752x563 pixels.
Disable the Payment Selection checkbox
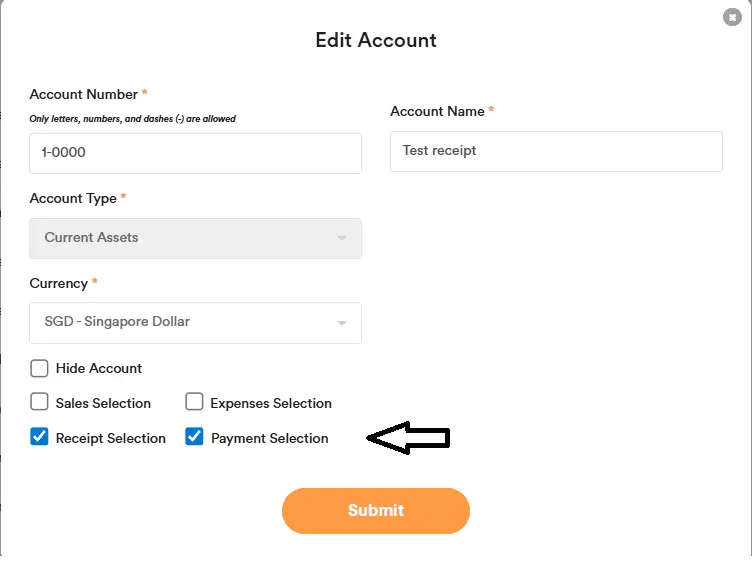pyautogui.click(x=195, y=437)
